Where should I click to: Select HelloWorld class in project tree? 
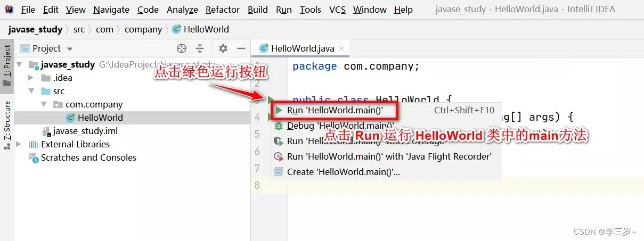coord(100,118)
